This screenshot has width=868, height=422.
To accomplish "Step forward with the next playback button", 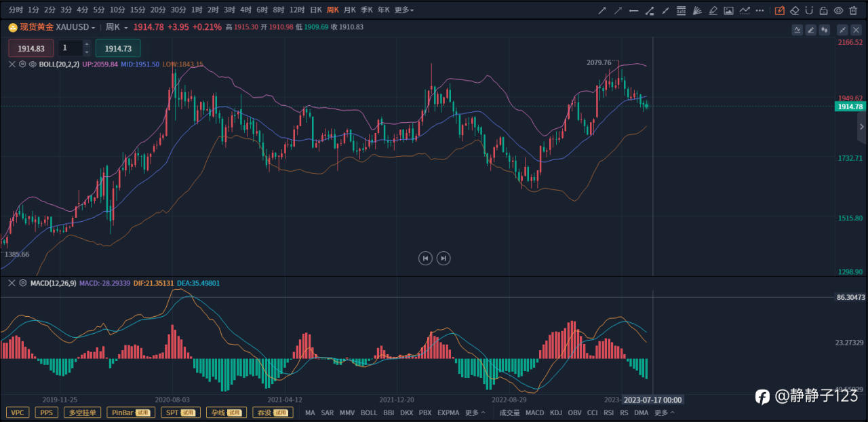I will pos(443,258).
